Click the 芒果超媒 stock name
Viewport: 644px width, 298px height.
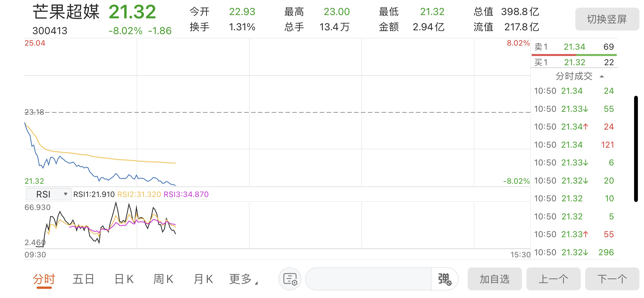[x=66, y=12]
